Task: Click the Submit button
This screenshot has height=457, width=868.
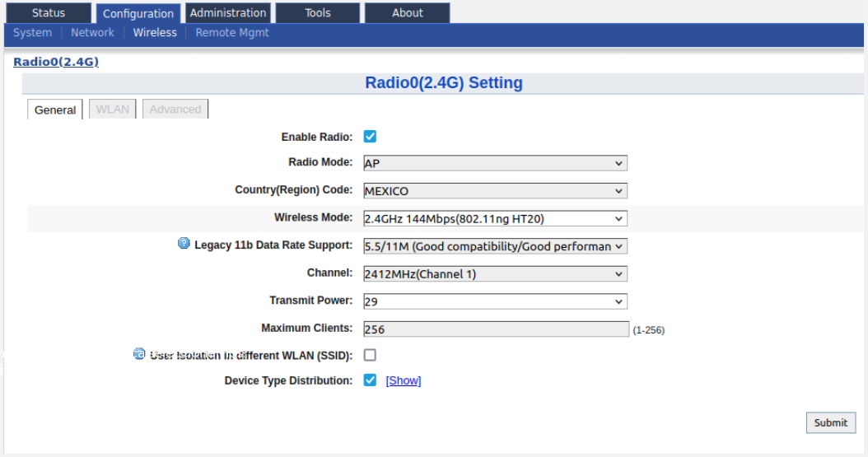Action: tap(830, 422)
